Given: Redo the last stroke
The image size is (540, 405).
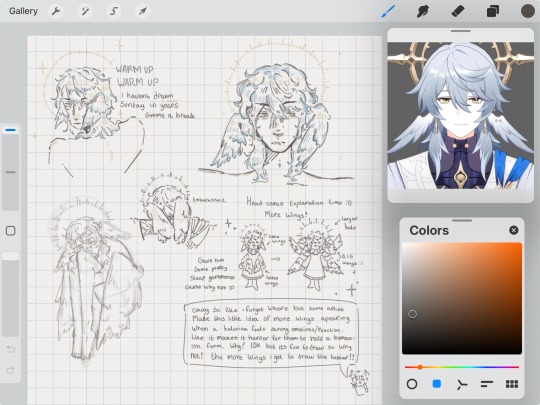Looking at the screenshot, I should tap(11, 370).
